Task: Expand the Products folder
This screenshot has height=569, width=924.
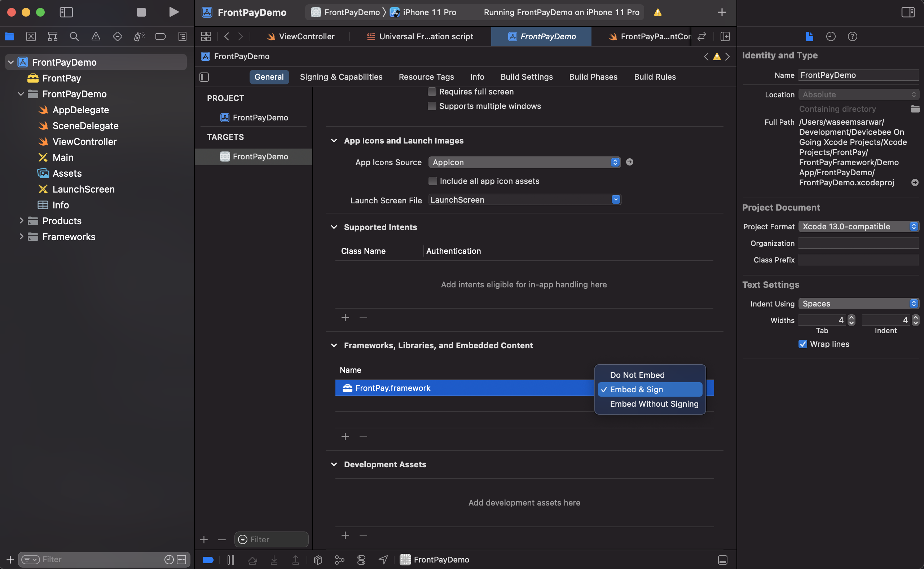Action: (21, 221)
